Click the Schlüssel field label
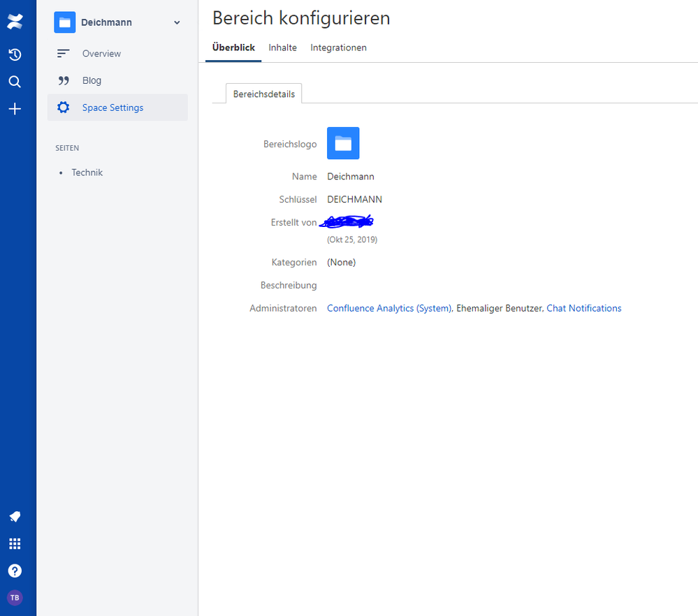Screen dimensions: 698x616 click(298, 200)
